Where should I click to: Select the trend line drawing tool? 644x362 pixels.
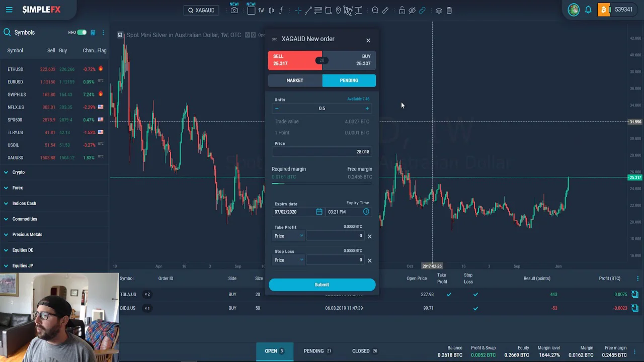(308, 11)
